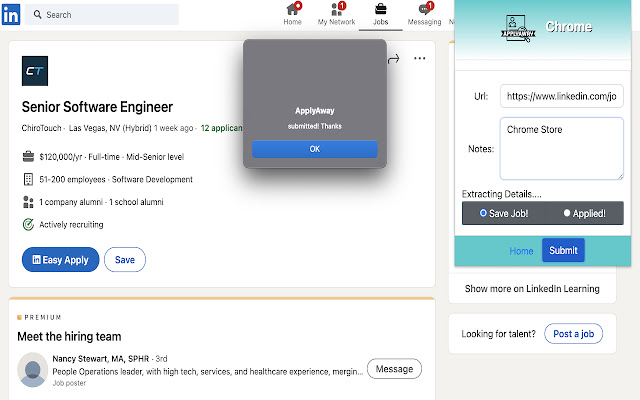Click the Senior Software Engineer title
640x400 pixels.
(97, 107)
